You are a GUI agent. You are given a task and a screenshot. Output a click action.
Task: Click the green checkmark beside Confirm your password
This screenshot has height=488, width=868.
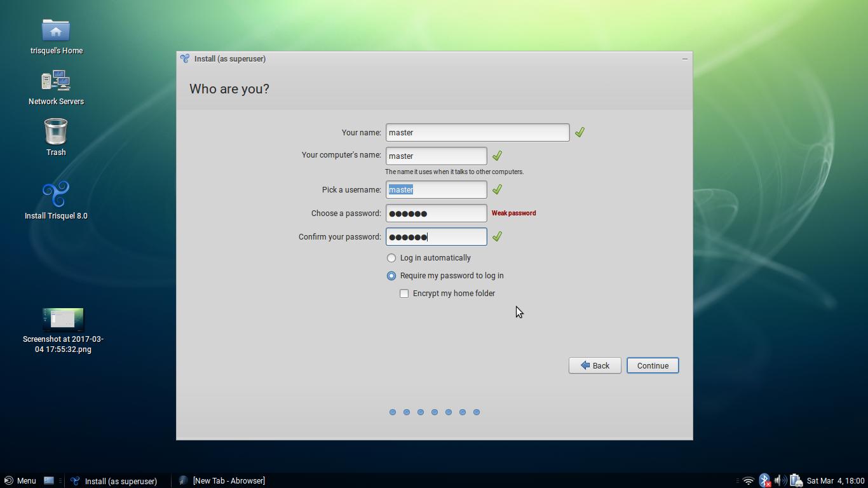coord(497,236)
